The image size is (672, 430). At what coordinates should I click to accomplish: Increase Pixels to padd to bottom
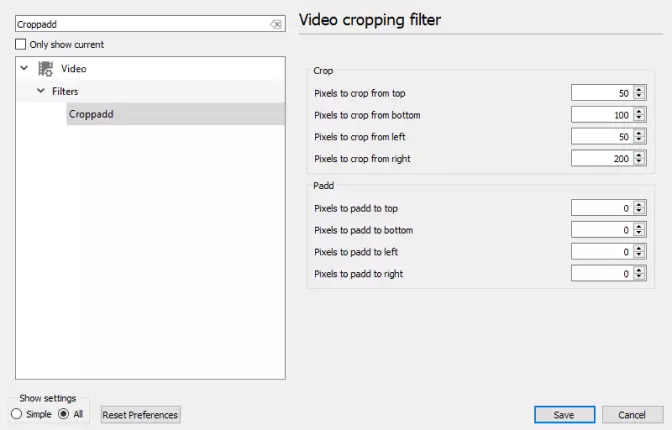tap(639, 226)
